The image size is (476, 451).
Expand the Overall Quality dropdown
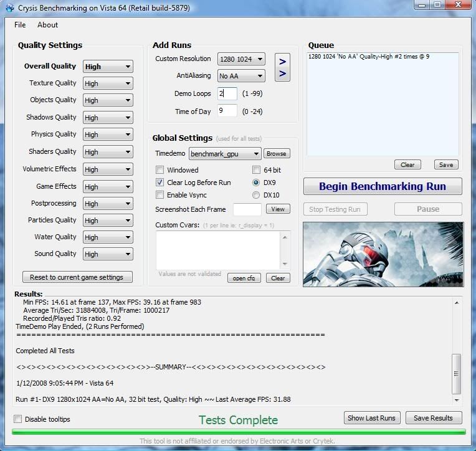108,67
